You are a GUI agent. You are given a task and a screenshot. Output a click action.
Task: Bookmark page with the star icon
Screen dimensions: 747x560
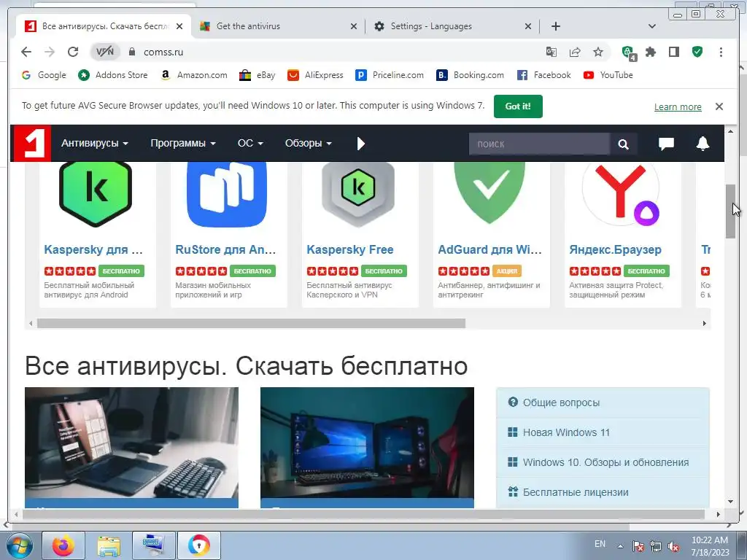pyautogui.click(x=598, y=52)
